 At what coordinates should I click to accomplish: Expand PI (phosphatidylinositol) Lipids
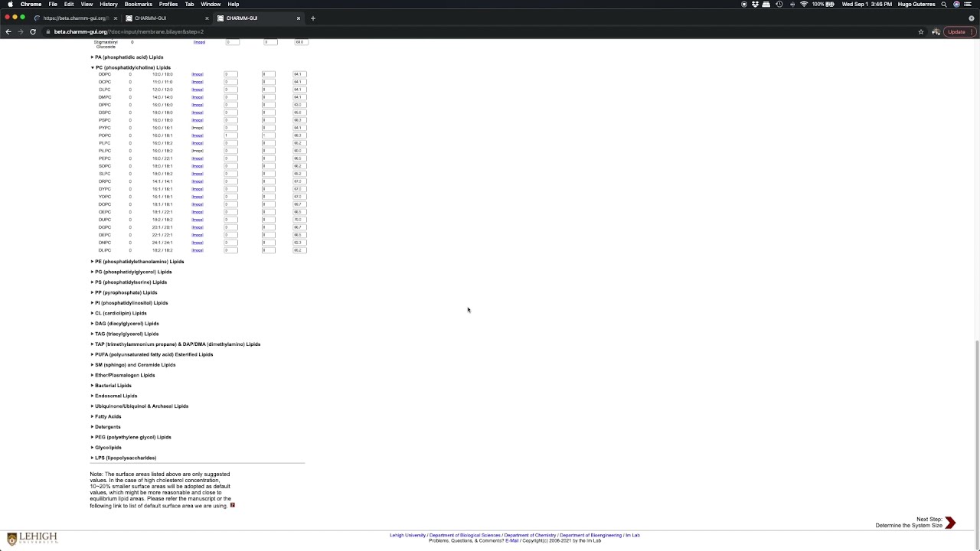pos(129,302)
